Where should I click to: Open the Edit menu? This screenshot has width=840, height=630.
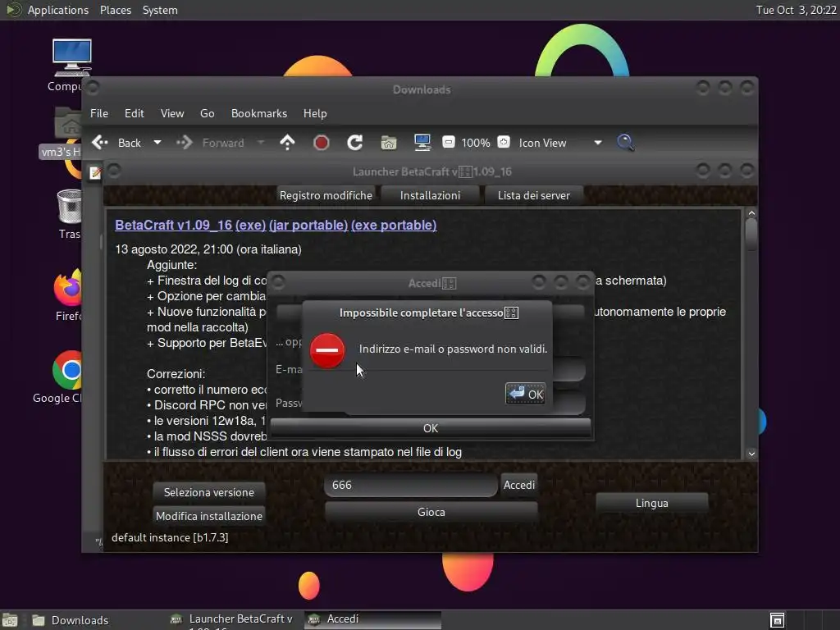(x=134, y=113)
